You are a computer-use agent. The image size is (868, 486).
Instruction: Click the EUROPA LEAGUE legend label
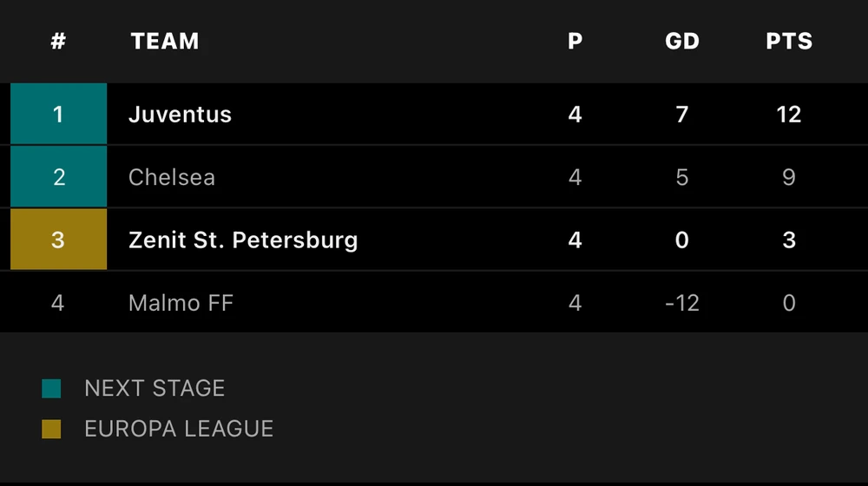[179, 429]
